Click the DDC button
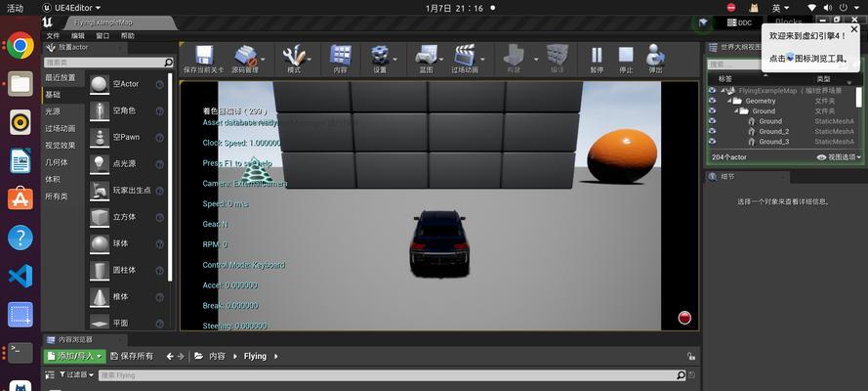The height and width of the screenshot is (391, 868). coord(738,22)
